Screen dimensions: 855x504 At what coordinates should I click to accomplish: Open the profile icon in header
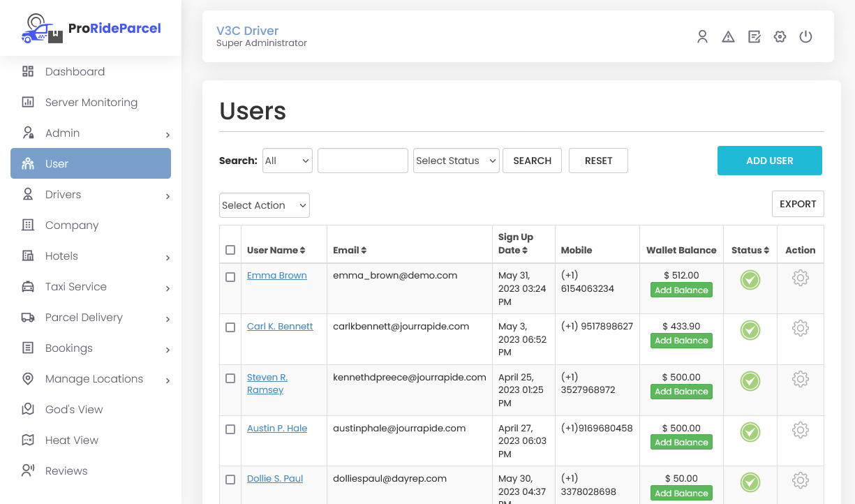[x=703, y=37]
